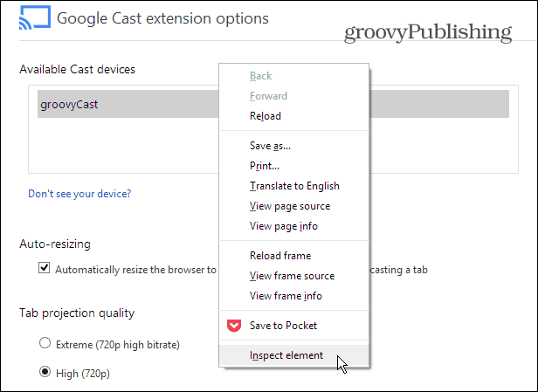
Task: Select Extreme (720p high bitrate) quality
Action: (45, 342)
